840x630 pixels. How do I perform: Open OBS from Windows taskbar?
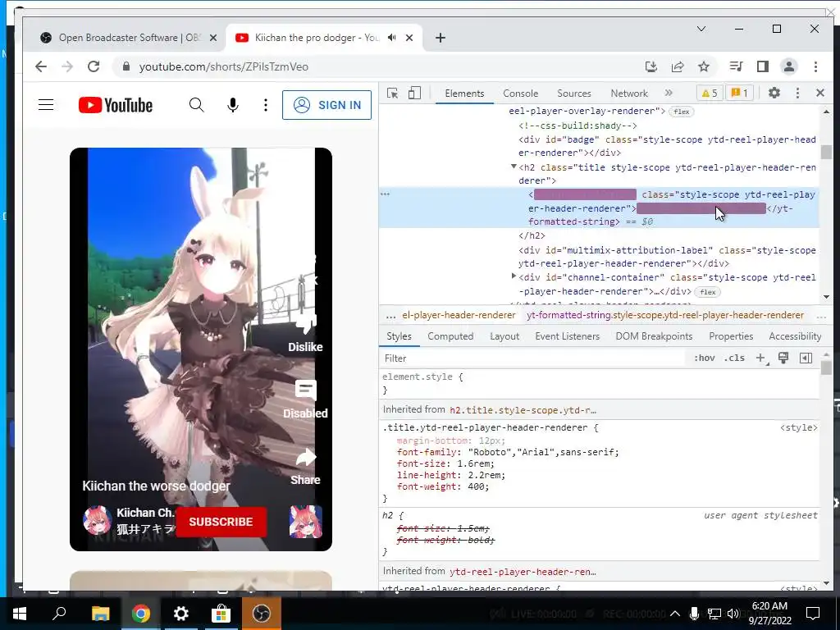(x=262, y=614)
